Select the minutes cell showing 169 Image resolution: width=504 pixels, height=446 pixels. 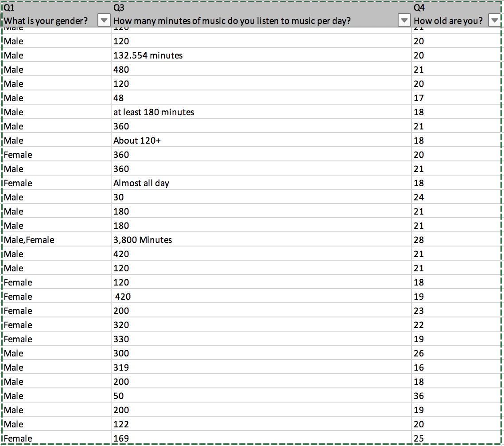(261, 438)
